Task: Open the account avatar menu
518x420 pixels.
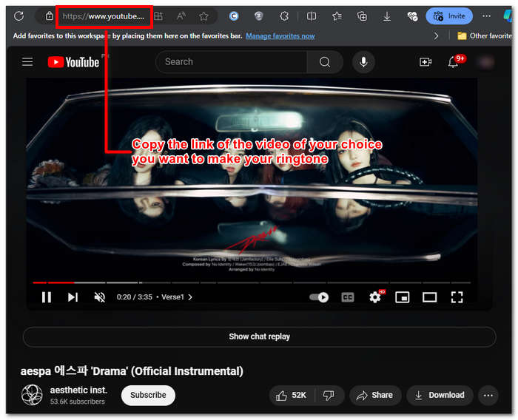Action: [485, 62]
